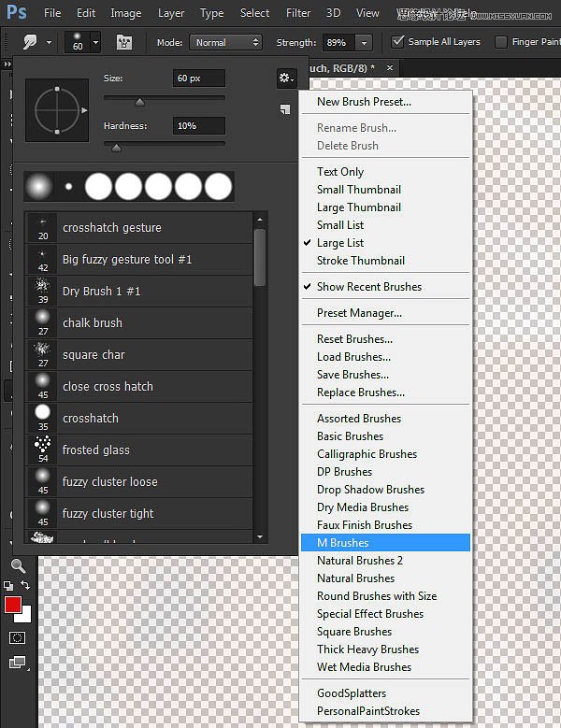Viewport: 561px width, 728px height.
Task: Click the brush list scroll down arrow
Action: click(x=260, y=536)
